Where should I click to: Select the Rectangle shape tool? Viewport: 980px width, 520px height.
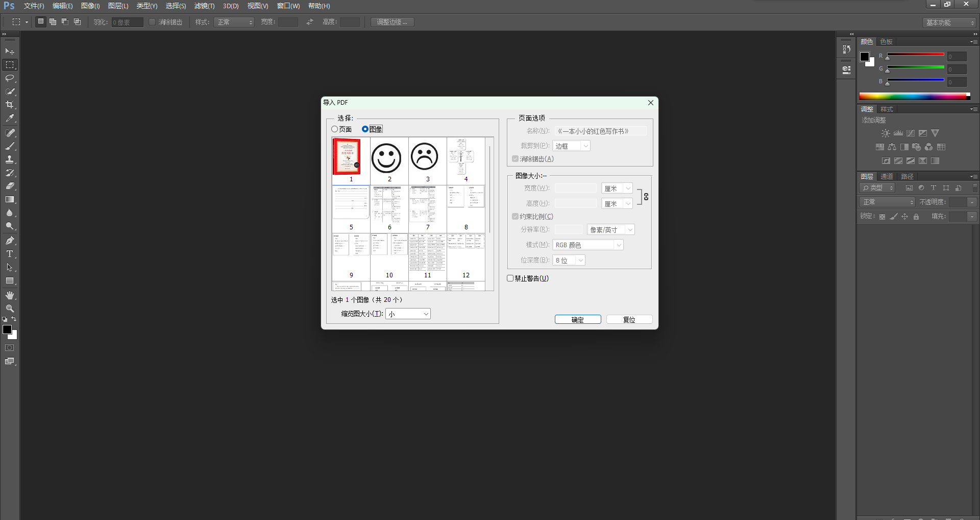[x=10, y=281]
